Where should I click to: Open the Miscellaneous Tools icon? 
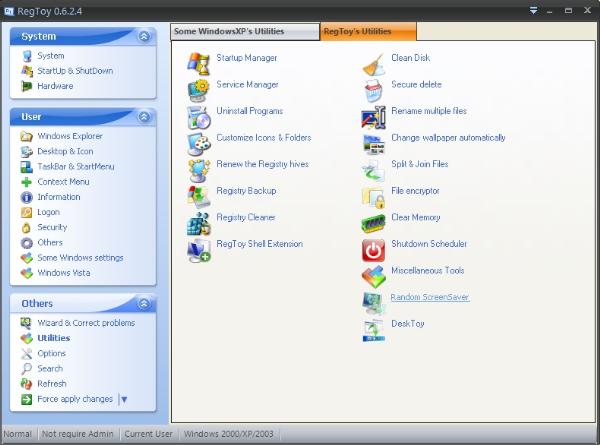click(x=373, y=276)
